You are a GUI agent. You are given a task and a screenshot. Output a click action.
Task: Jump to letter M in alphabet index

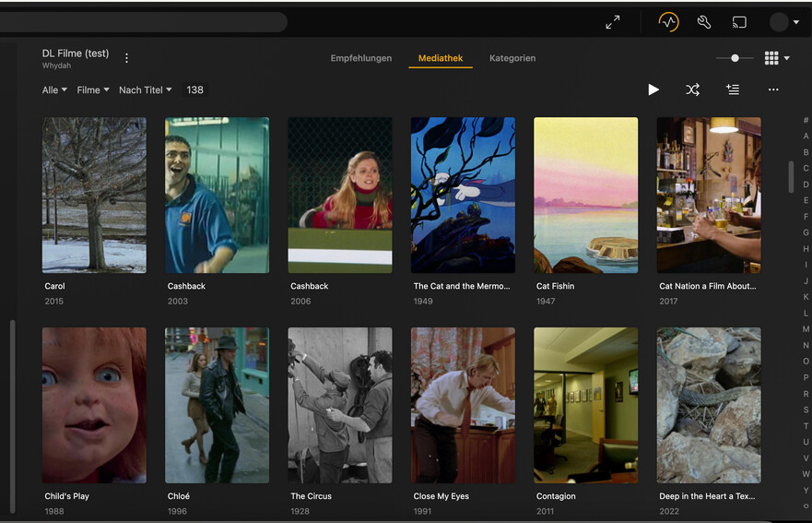pyautogui.click(x=806, y=329)
